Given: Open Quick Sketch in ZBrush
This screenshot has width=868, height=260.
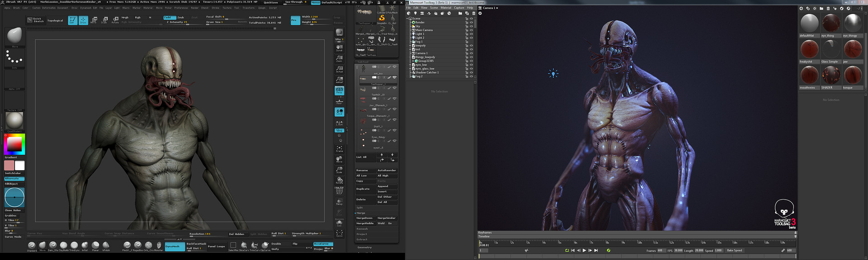Looking at the screenshot, I should pos(36,20).
